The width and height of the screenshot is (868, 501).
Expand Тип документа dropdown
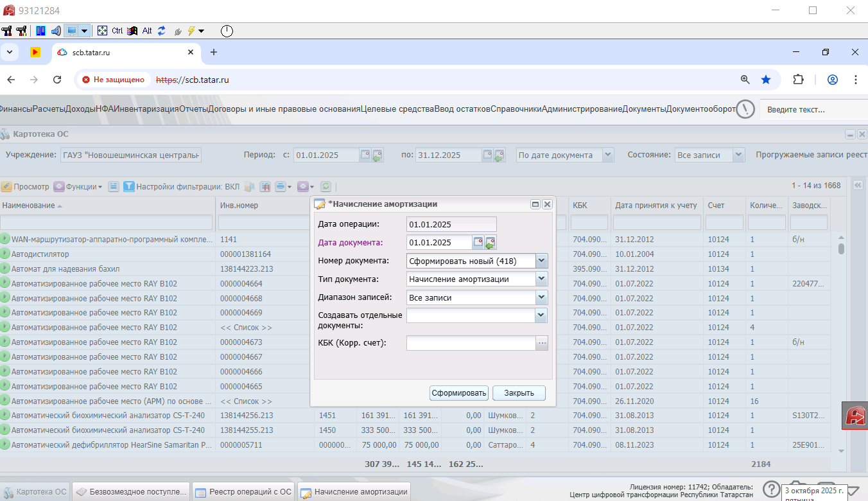(x=541, y=279)
